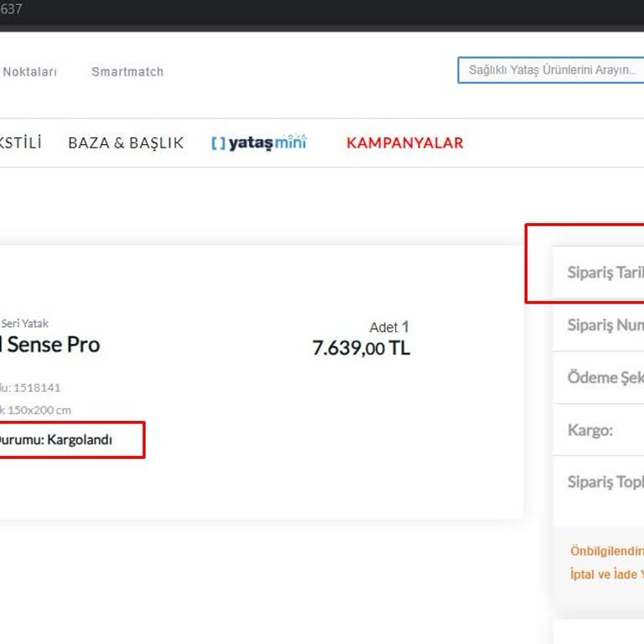Screen dimensions: 644x644
Task: Open the yataşmini menu logo
Action: tap(259, 143)
